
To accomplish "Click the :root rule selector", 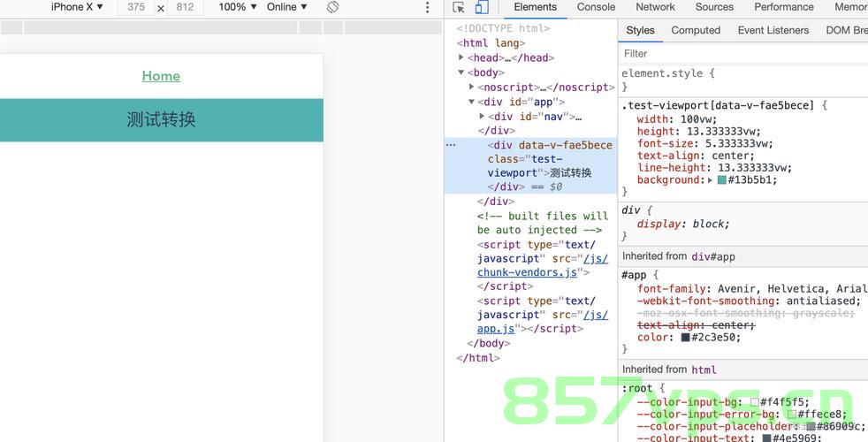I will pyautogui.click(x=637, y=388).
